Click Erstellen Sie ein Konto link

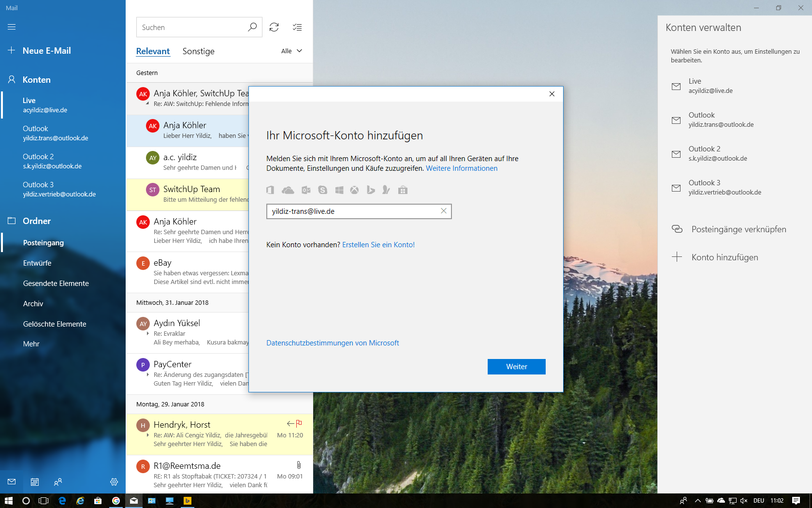tap(378, 245)
